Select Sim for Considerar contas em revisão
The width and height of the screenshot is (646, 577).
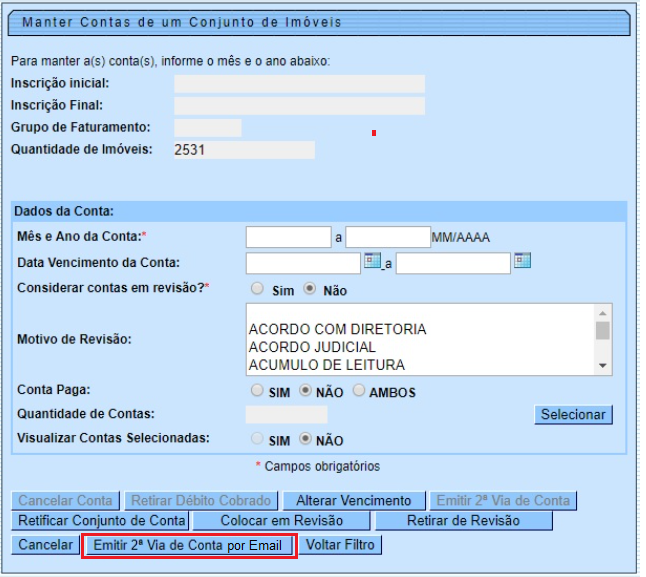point(257,289)
